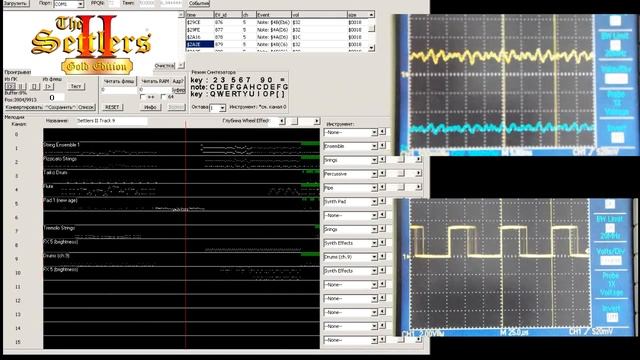The width and height of the screenshot is (640, 360).
Task: Click the vol column header
Action: coord(319,15)
